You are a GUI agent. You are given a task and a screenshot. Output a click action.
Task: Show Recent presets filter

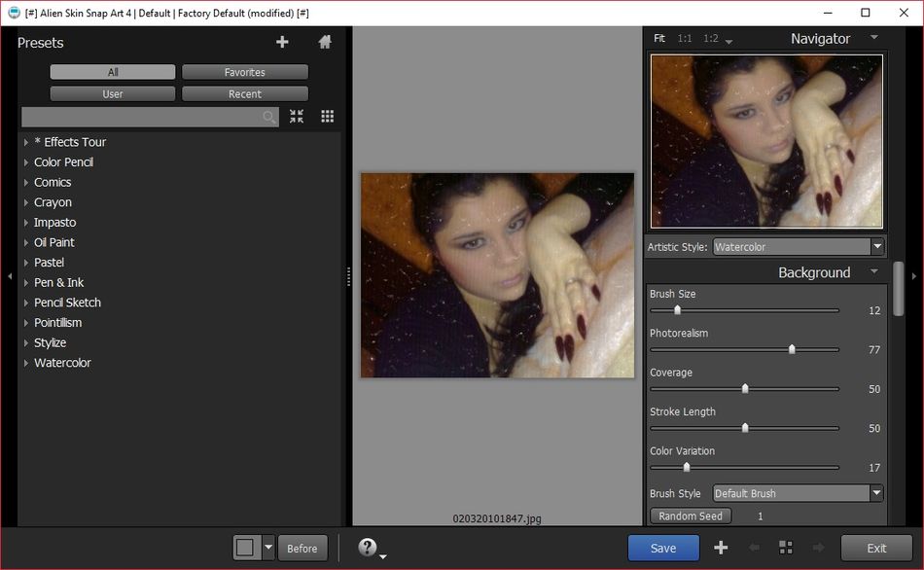(x=244, y=93)
